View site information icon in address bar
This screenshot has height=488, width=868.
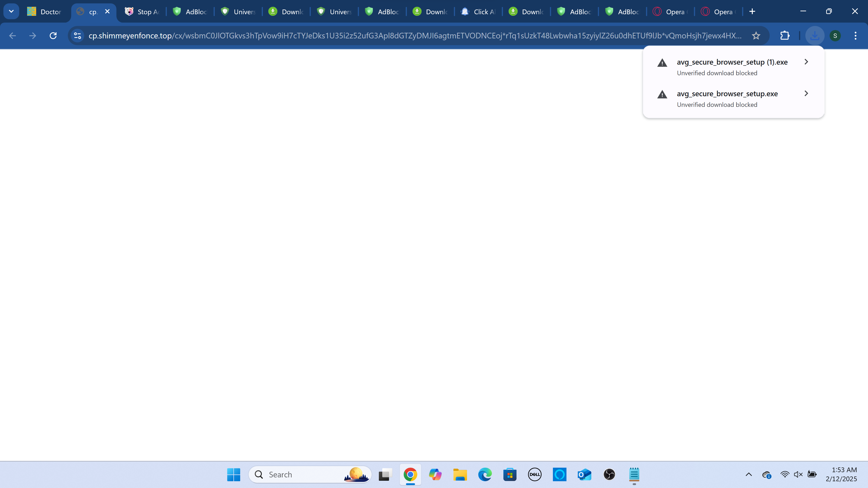(78, 36)
